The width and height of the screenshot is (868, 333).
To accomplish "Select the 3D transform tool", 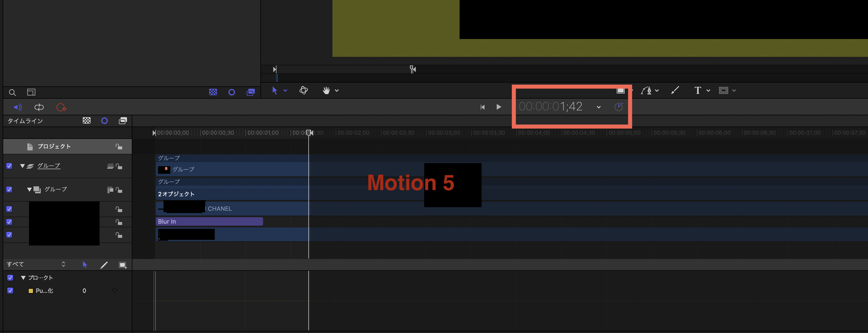I will (303, 90).
